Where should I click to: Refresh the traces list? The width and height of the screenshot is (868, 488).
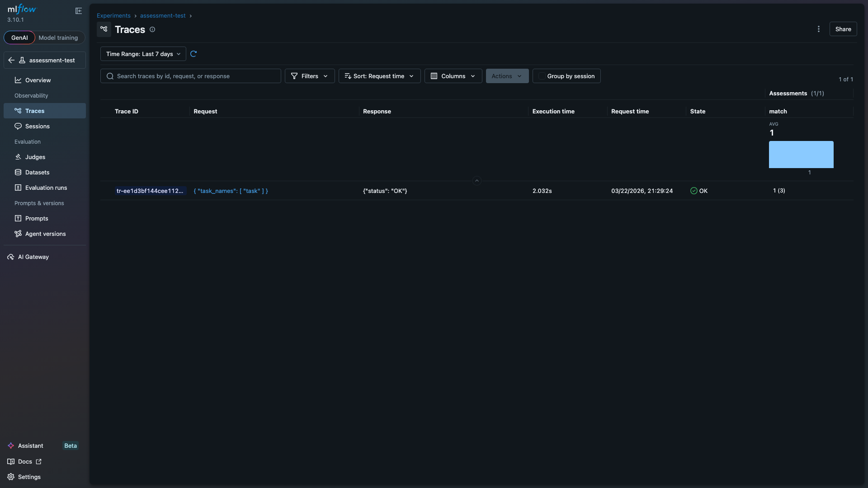coord(194,54)
